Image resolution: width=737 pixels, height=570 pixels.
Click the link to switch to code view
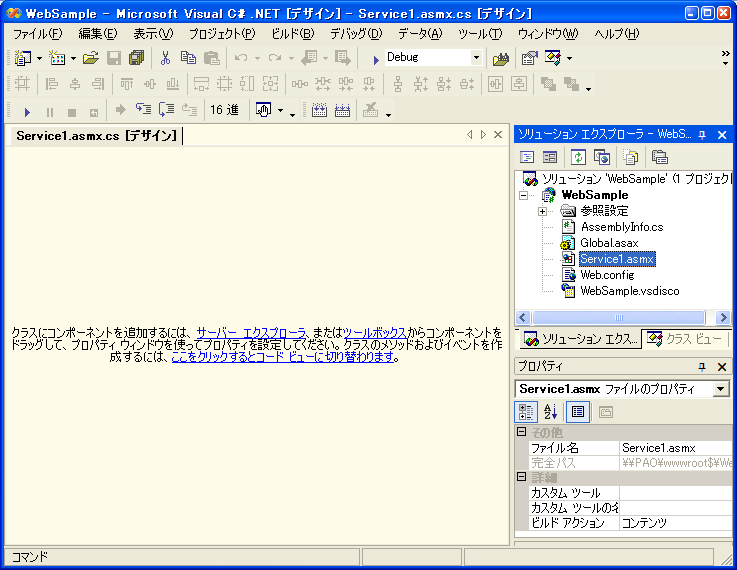pyautogui.click(x=282, y=357)
